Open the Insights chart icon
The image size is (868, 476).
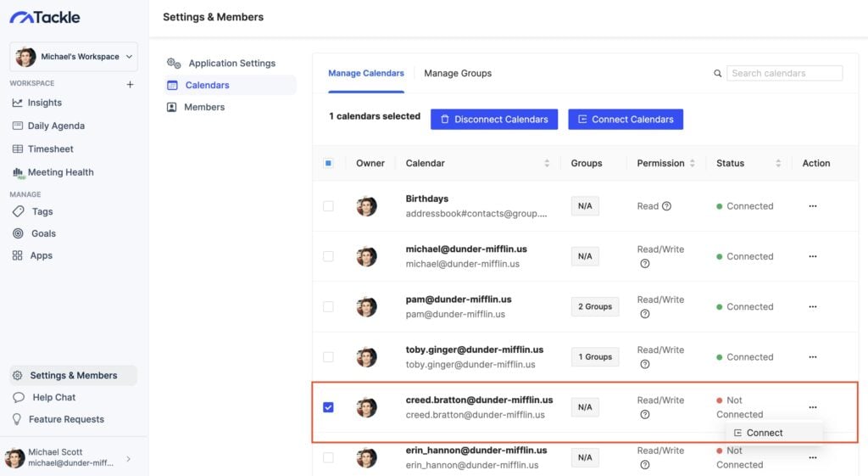click(18, 103)
